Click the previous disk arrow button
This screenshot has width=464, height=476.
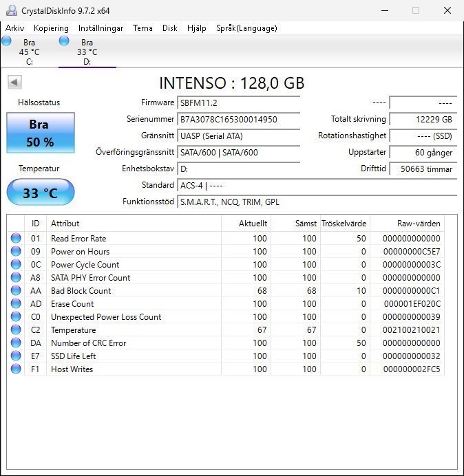pyautogui.click(x=14, y=83)
